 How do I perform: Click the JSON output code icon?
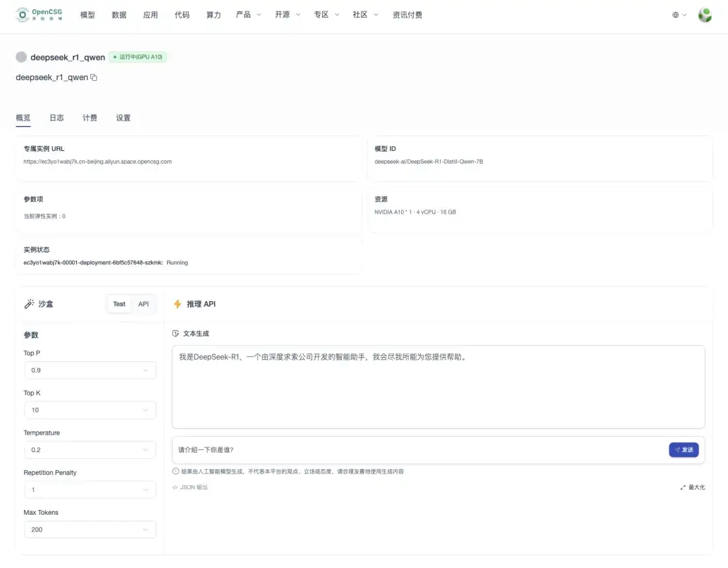point(175,487)
